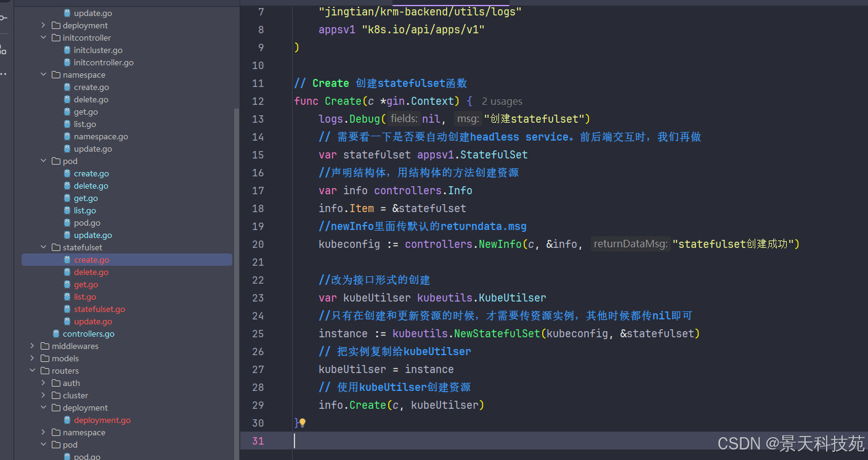Image resolution: width=868 pixels, height=460 pixels.
Task: Collapse the statefulset folder chevron
Action: (x=43, y=247)
